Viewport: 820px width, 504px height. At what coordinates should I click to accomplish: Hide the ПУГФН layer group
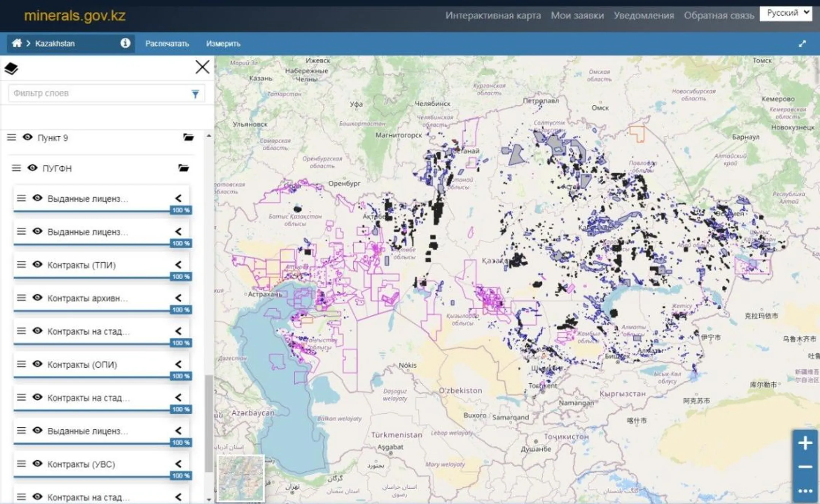[x=33, y=168]
